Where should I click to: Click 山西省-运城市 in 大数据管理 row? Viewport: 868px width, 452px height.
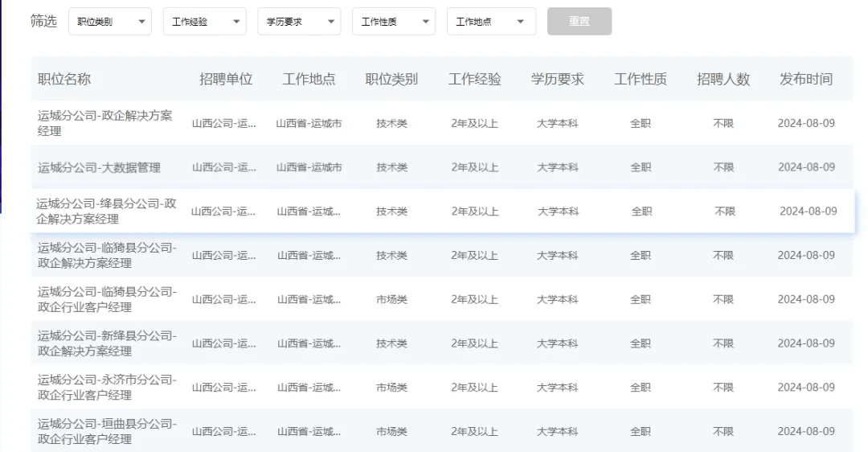click(x=309, y=167)
